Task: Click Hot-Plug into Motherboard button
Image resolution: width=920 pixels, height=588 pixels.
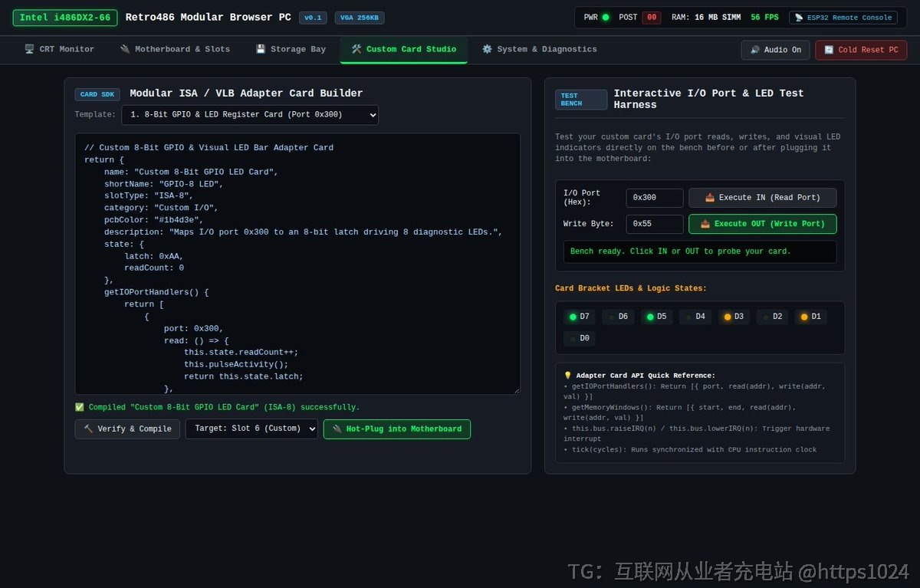Action: pos(397,429)
